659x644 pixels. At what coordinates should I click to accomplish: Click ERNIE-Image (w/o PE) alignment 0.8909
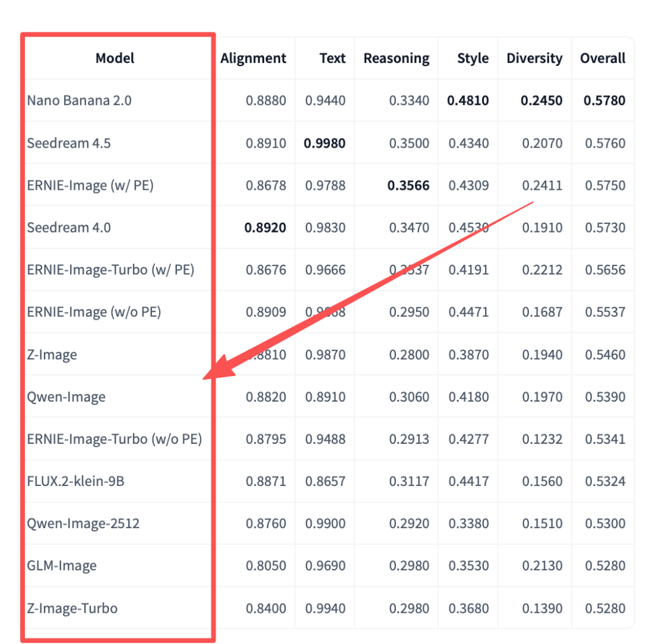[x=266, y=313]
